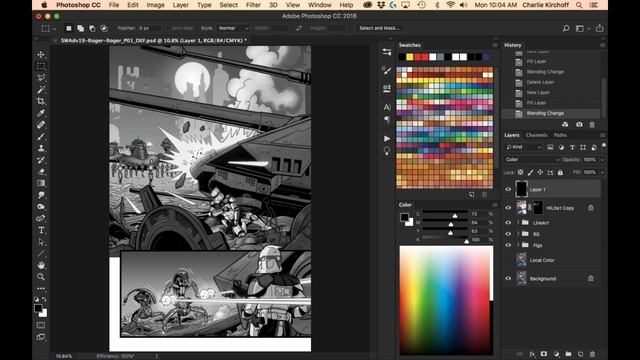Hide Background layer visibility eye
The width and height of the screenshot is (640, 360).
tap(508, 278)
